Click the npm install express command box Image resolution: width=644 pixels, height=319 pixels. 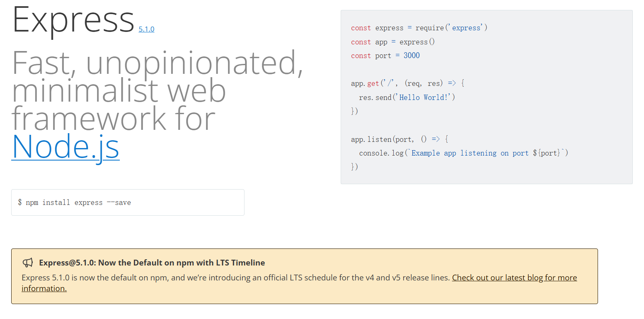(128, 202)
